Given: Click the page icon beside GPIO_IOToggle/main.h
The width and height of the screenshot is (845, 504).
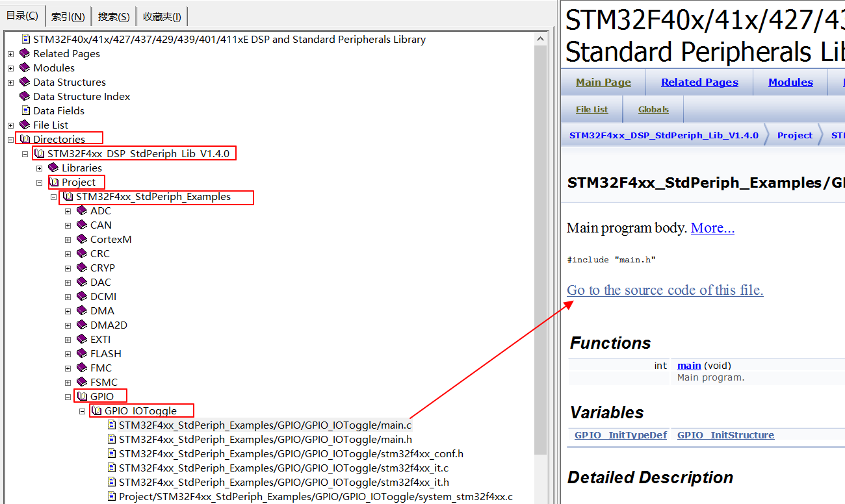Looking at the screenshot, I should point(112,439).
